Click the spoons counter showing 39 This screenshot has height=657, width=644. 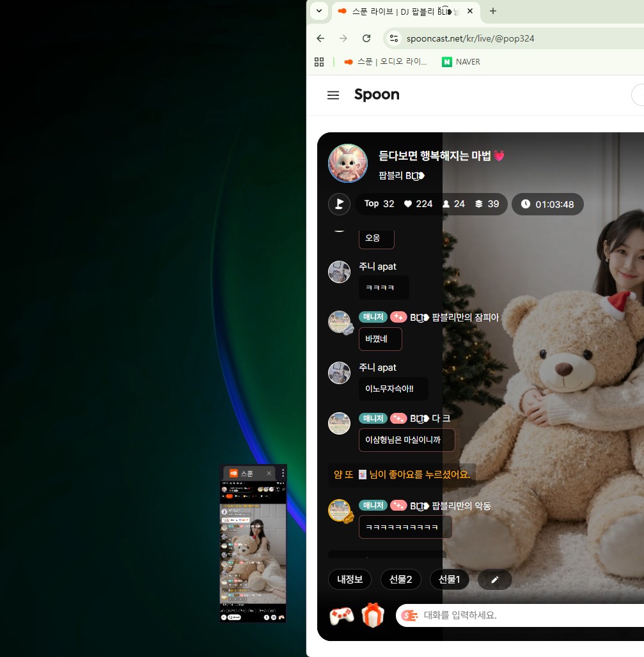pos(487,204)
